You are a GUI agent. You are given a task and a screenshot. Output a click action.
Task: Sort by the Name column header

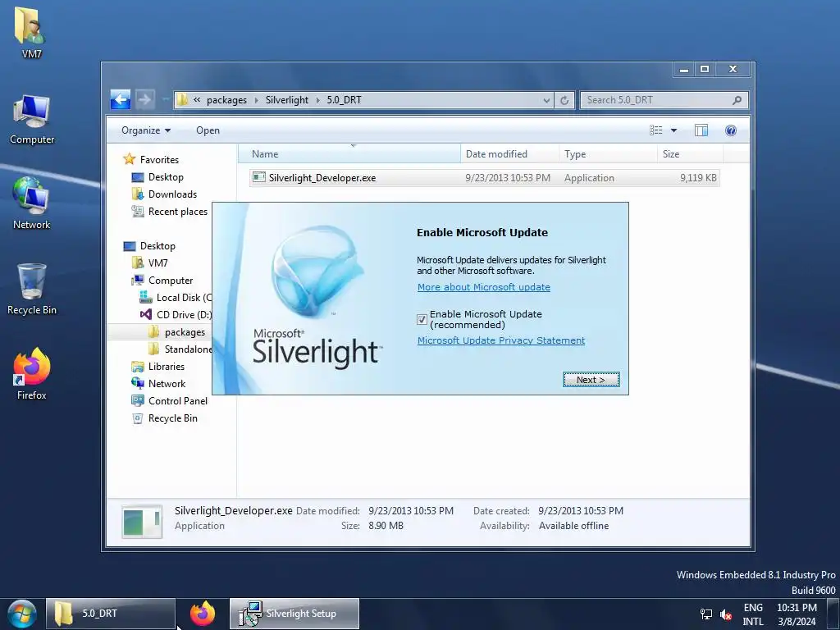(x=349, y=153)
